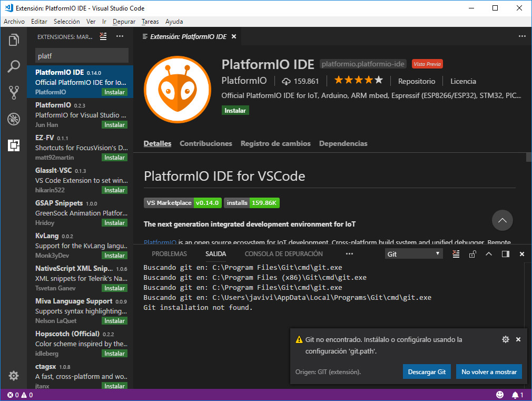The width and height of the screenshot is (532, 401).
Task: Switch to the Detalles tab
Action: [x=157, y=143]
